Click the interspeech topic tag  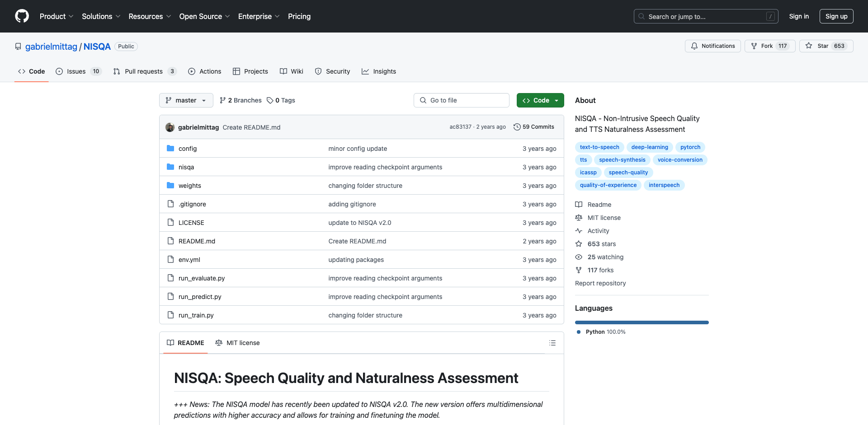pyautogui.click(x=664, y=185)
